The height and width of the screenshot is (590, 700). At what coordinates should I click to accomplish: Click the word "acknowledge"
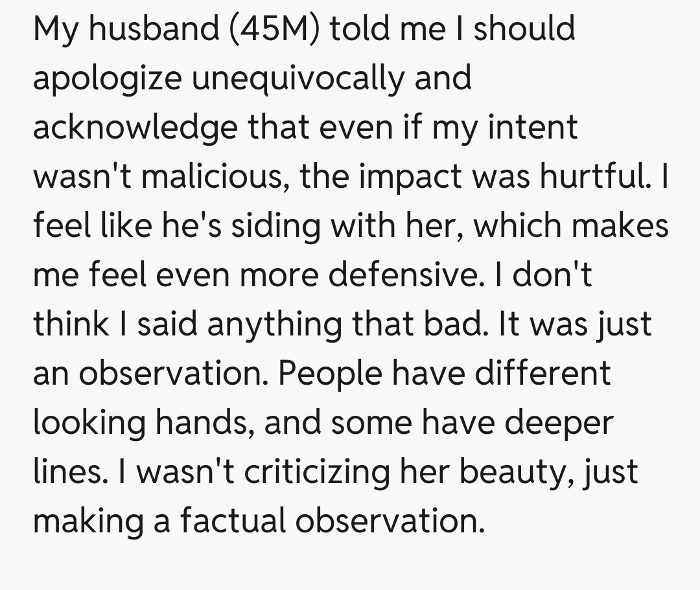[135, 128]
